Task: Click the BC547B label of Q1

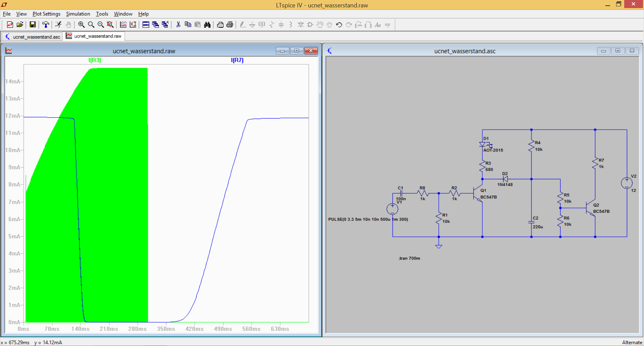Action: [488, 197]
